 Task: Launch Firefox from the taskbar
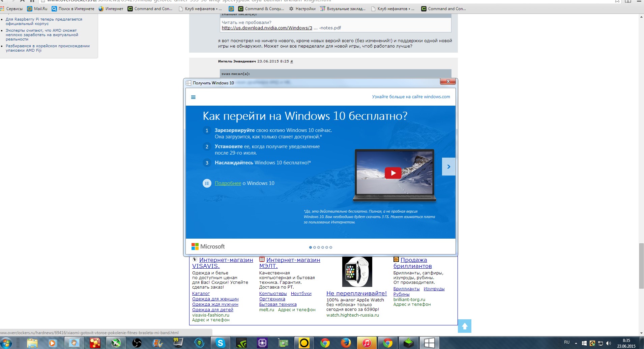pyautogui.click(x=346, y=343)
